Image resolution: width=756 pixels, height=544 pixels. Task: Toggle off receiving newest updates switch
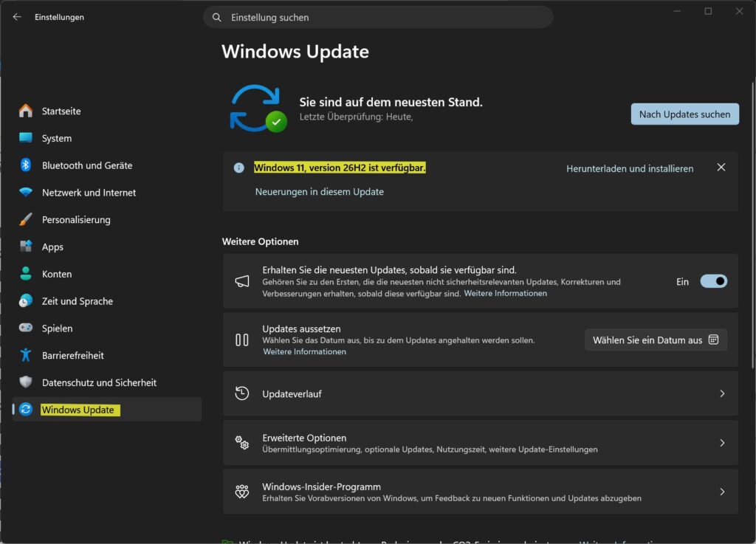(x=714, y=281)
